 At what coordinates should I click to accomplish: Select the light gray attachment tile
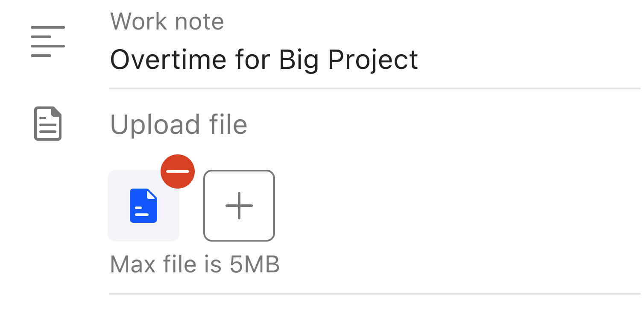[143, 206]
